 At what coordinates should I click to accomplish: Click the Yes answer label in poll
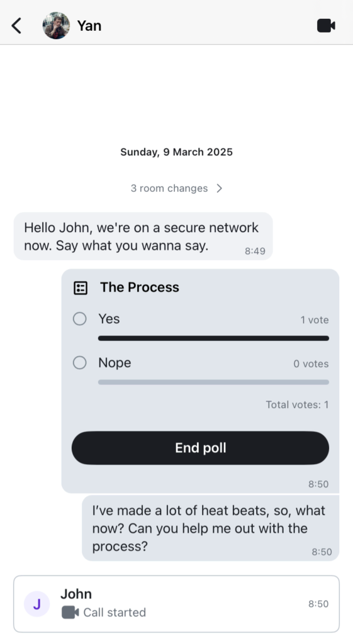coord(109,319)
